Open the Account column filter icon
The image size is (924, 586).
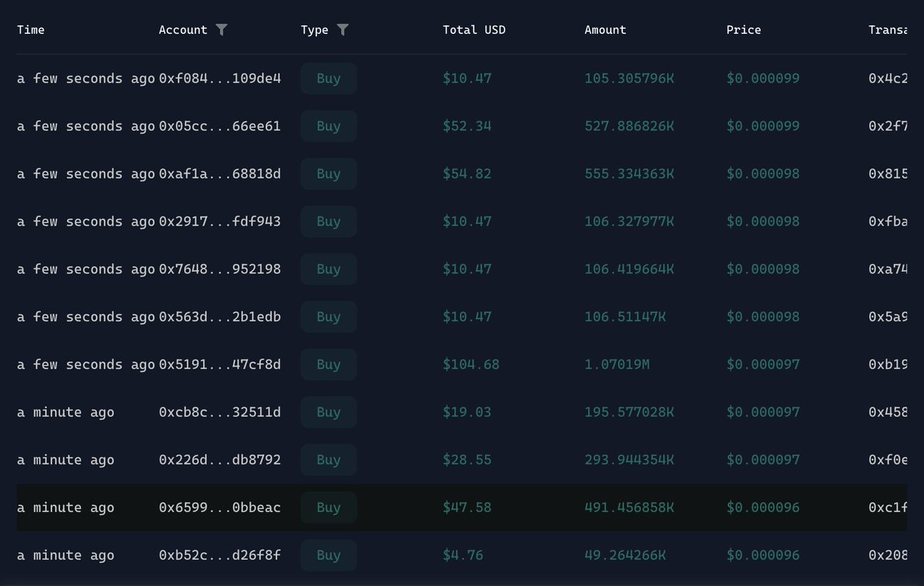click(x=221, y=30)
